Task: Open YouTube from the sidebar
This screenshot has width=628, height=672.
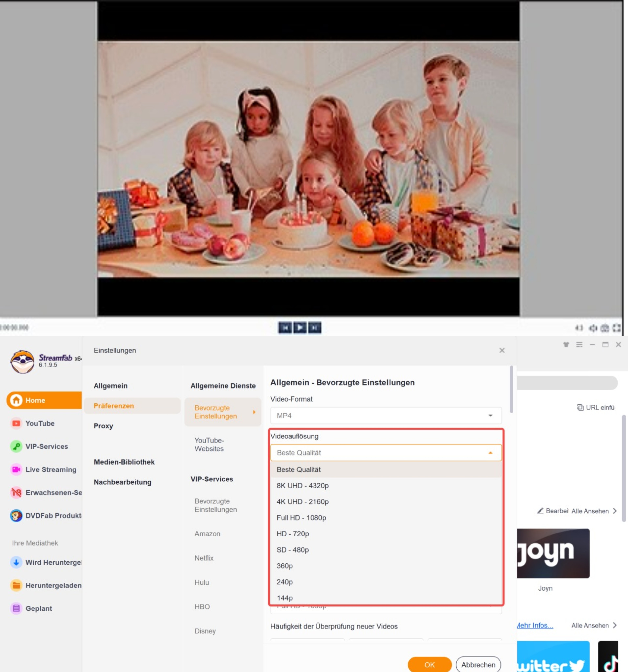Action: pyautogui.click(x=40, y=423)
